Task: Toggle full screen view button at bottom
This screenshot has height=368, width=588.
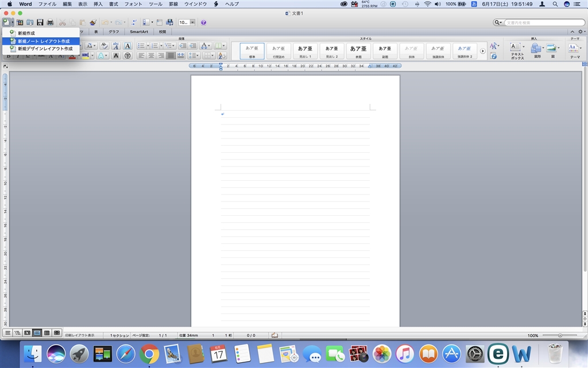Action: [x=57, y=333]
